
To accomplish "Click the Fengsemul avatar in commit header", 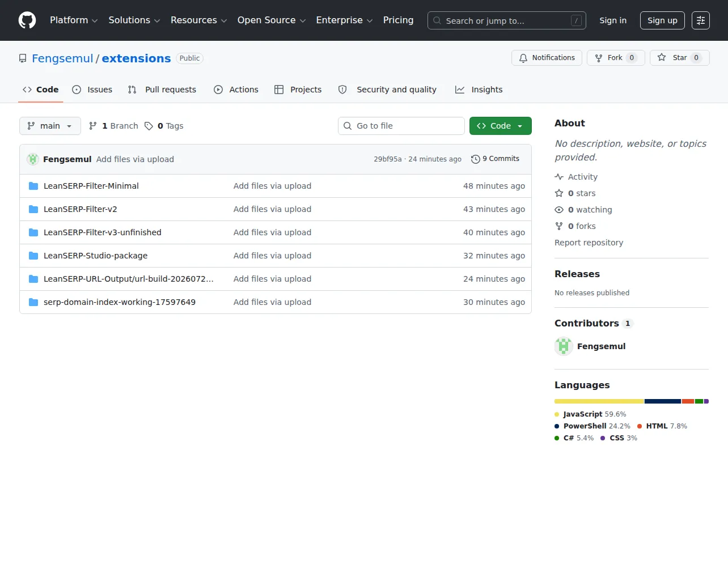I will tap(33, 159).
